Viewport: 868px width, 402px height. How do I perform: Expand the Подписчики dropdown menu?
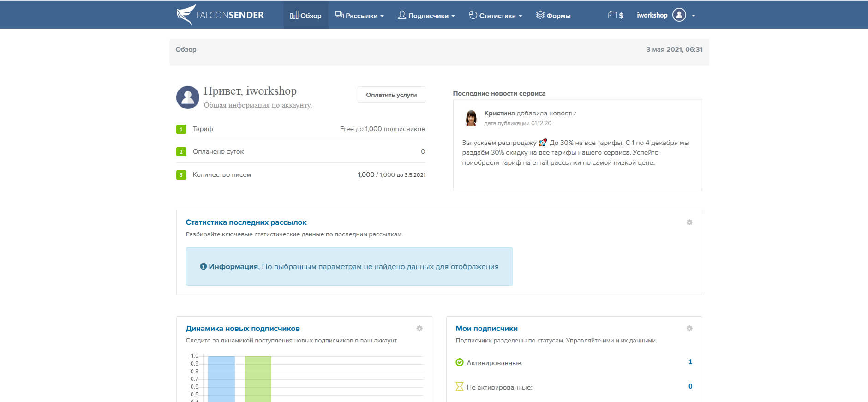click(426, 16)
